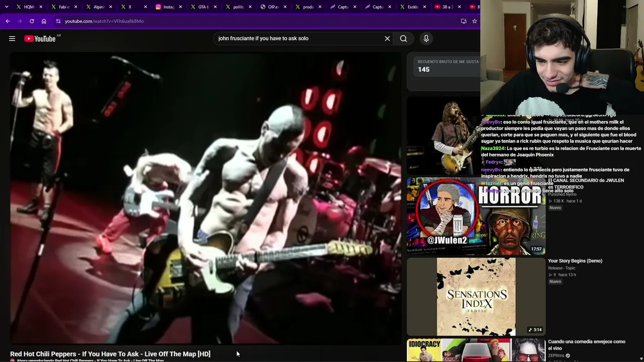The width and height of the screenshot is (644, 362).
Task: Switch to the Instagram tab
Action: coord(169,7)
